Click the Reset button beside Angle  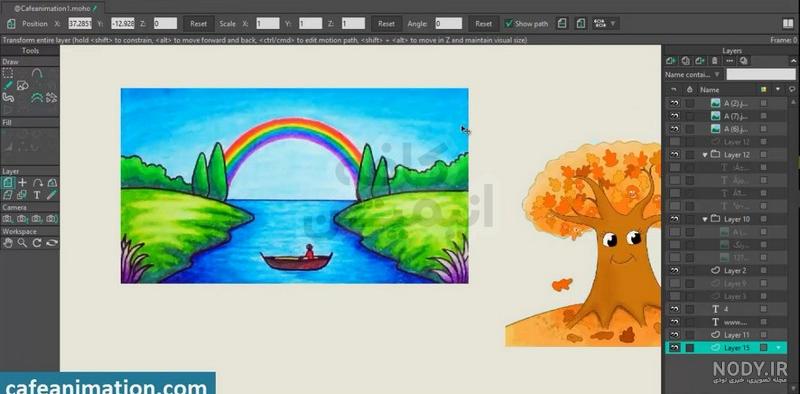click(x=483, y=23)
